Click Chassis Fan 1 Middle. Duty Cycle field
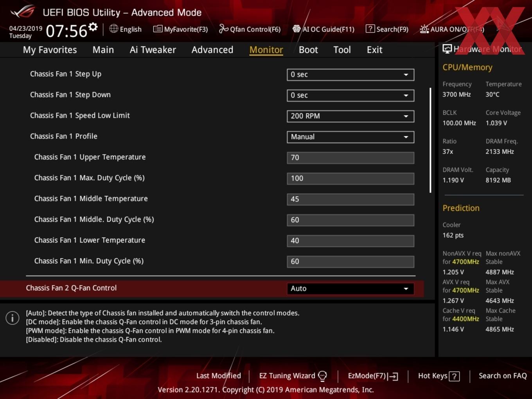 click(x=350, y=220)
